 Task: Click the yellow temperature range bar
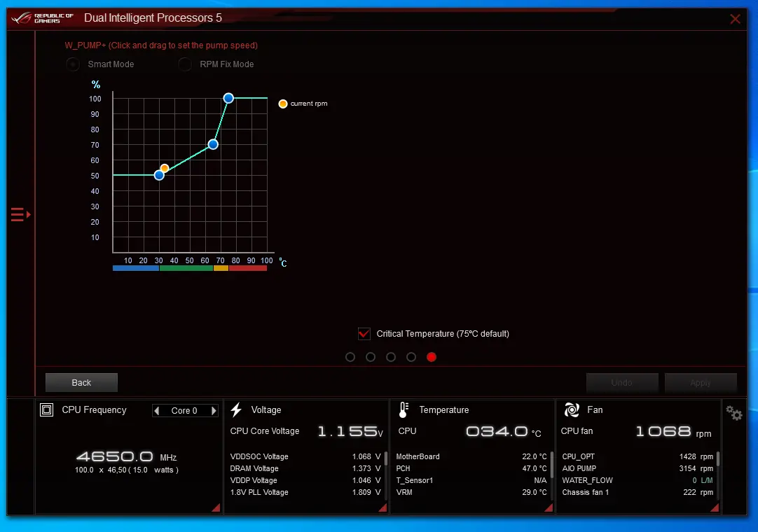click(221, 268)
